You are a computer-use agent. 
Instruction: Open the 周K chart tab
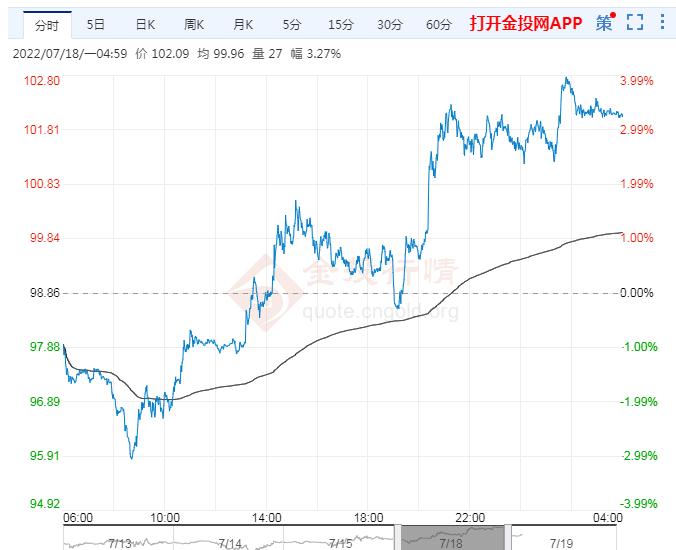coord(194,25)
